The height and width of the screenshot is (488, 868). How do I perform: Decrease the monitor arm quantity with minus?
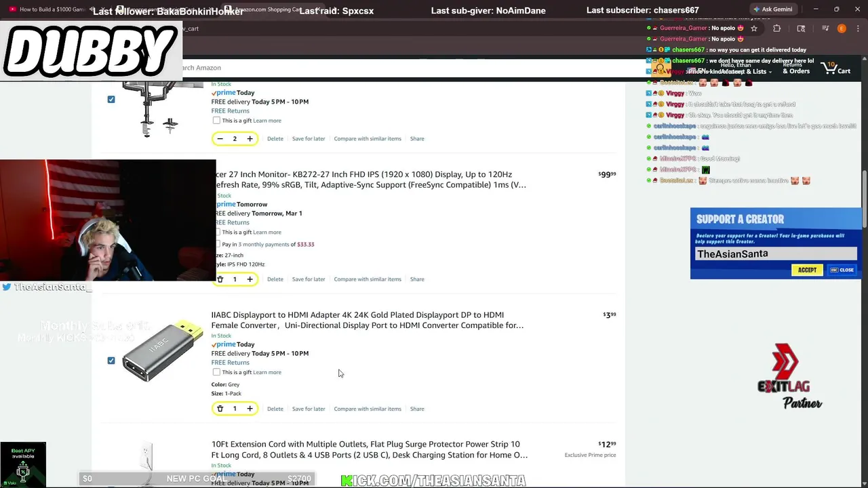pyautogui.click(x=220, y=139)
